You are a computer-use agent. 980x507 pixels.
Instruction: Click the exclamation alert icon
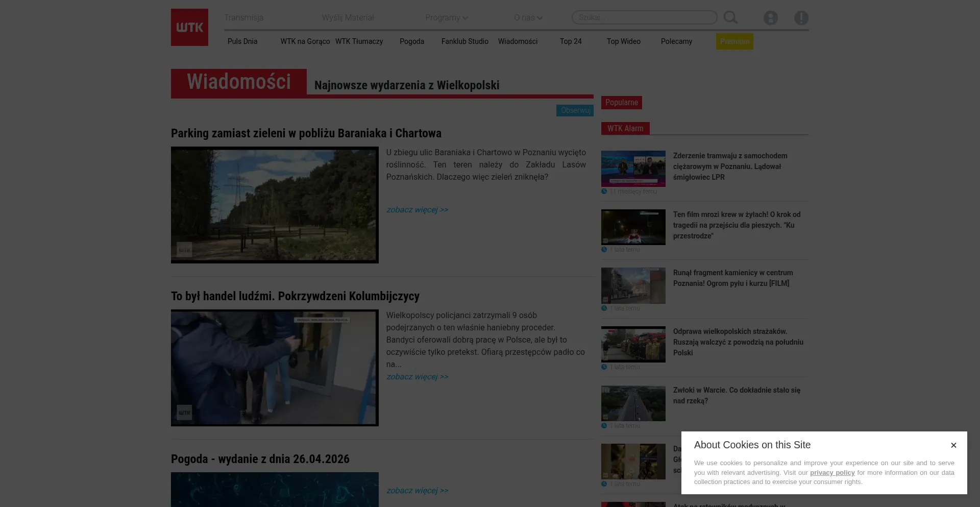coord(801,18)
